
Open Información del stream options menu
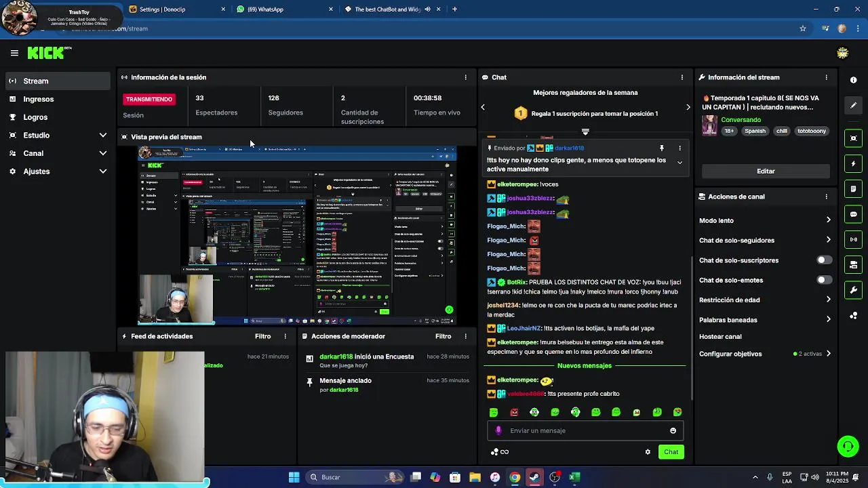coord(826,77)
